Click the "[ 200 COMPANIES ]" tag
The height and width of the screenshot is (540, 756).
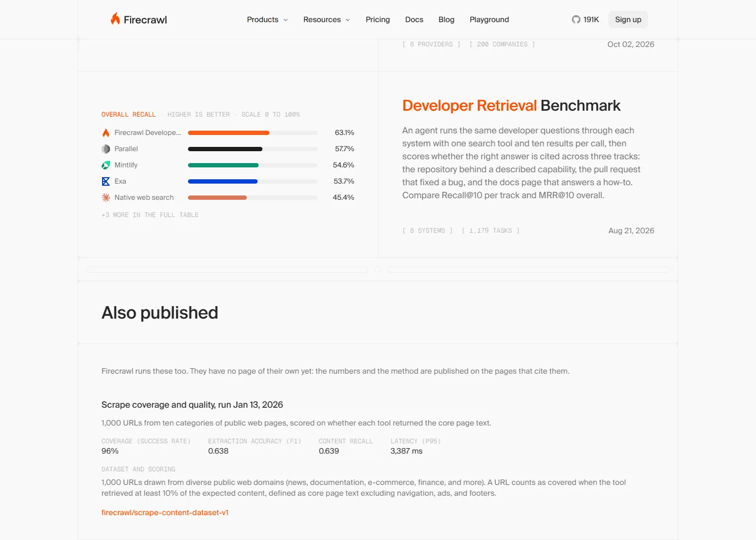(x=502, y=44)
